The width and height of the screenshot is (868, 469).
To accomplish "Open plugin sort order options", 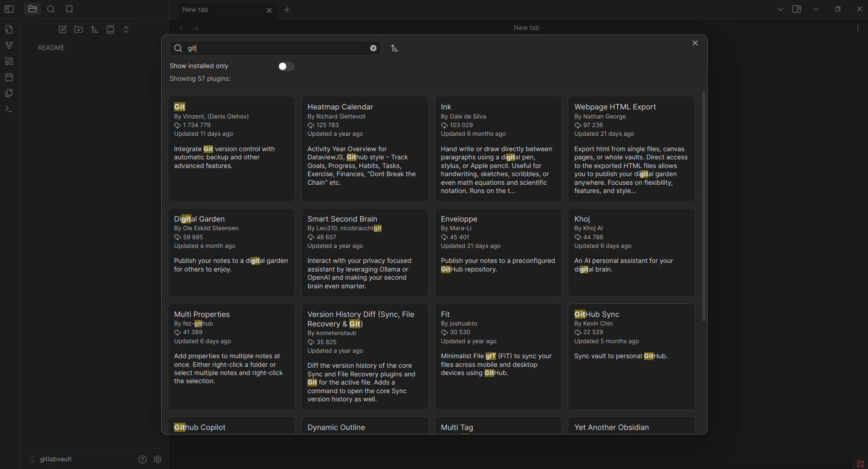I will point(395,48).
